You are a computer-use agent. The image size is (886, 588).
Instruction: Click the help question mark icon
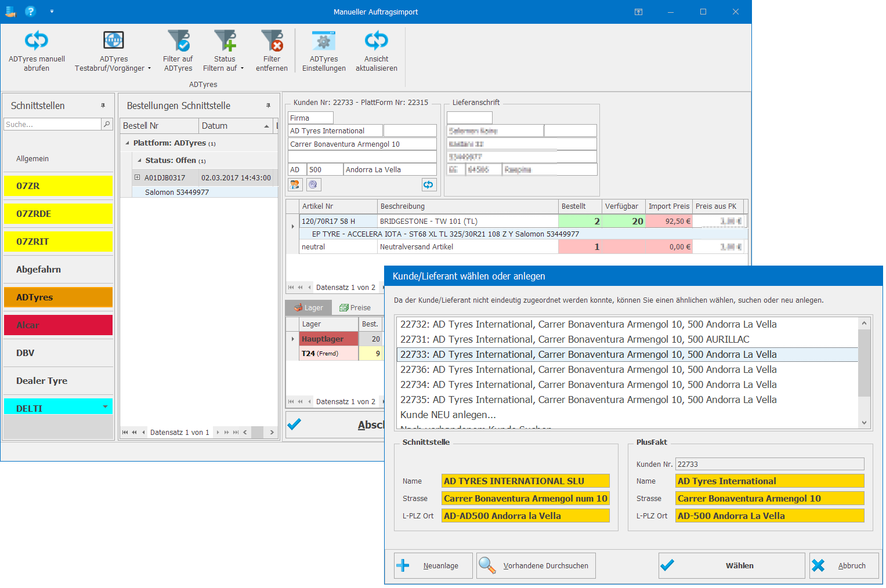pos(30,11)
